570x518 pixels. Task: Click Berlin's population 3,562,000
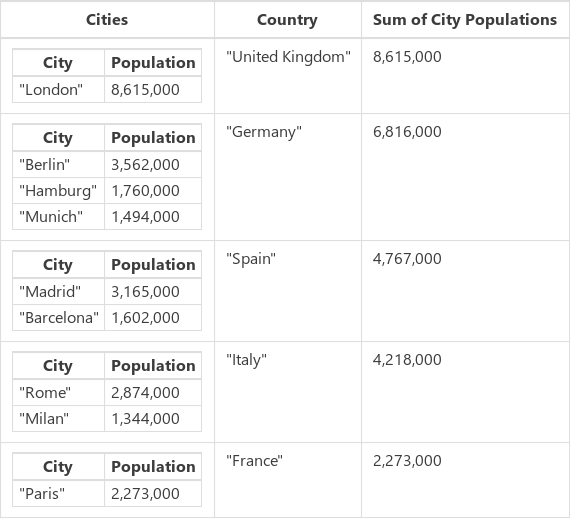click(153, 165)
